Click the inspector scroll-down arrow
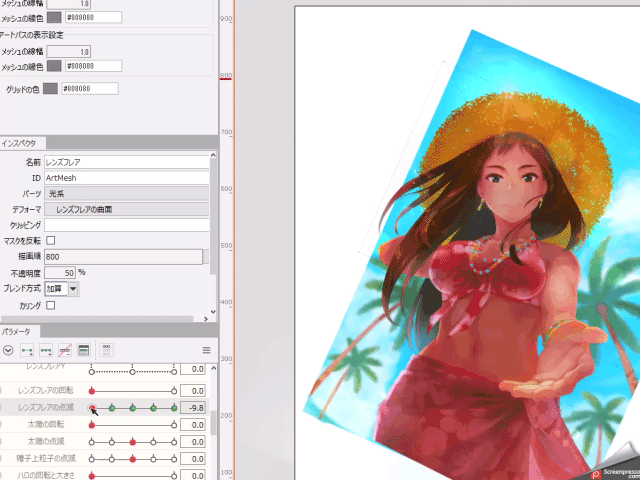640x480 pixels. 213,311
